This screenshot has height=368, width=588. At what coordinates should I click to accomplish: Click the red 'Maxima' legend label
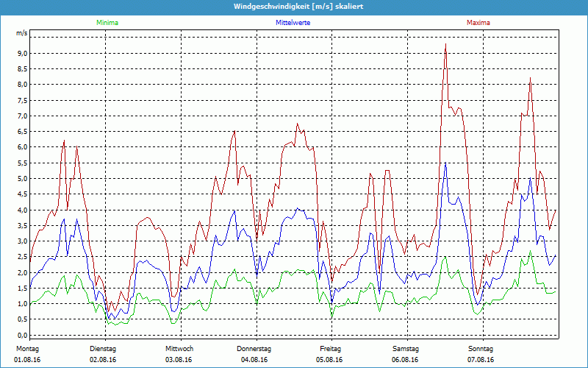click(x=478, y=23)
